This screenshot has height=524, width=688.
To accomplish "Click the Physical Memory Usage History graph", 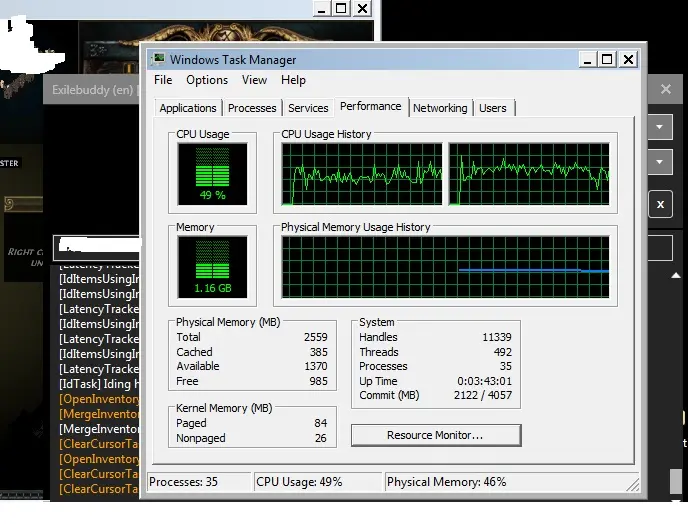I will tap(445, 267).
